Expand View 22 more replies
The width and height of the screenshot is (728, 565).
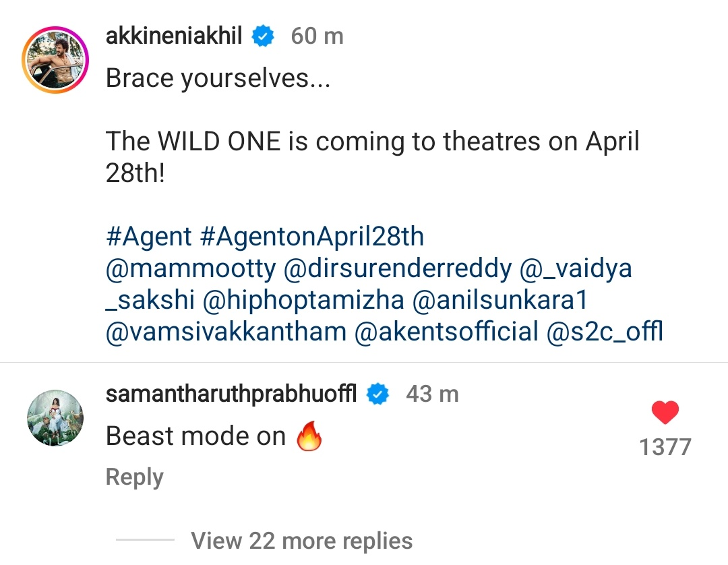[x=301, y=540]
